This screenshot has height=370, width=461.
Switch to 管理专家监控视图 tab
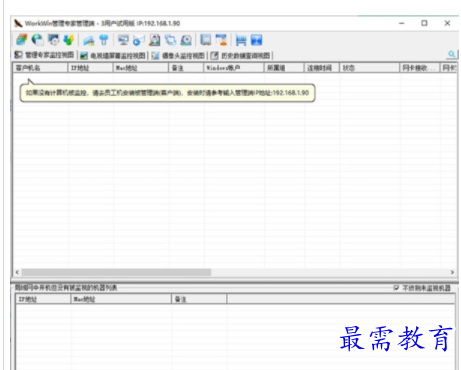44,55
